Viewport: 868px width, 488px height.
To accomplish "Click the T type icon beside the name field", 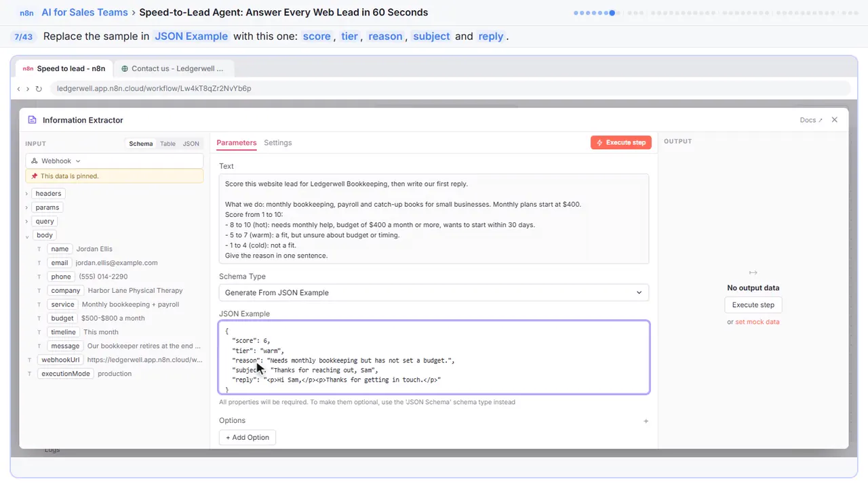I will click(39, 249).
